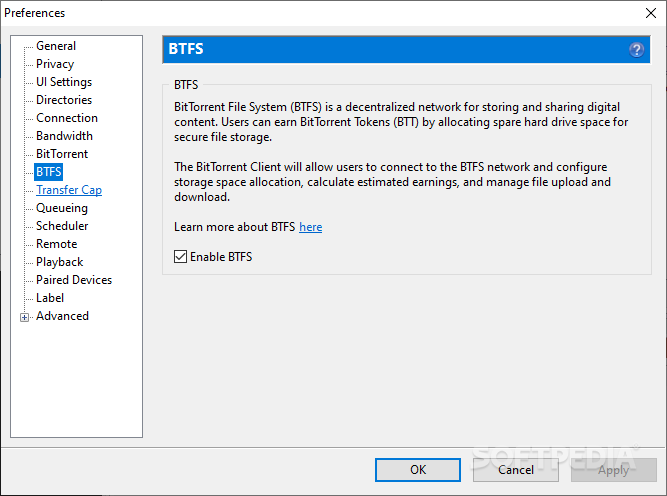Expand the Advanced tree node
Screen dimensions: 667x496
pos(24,317)
